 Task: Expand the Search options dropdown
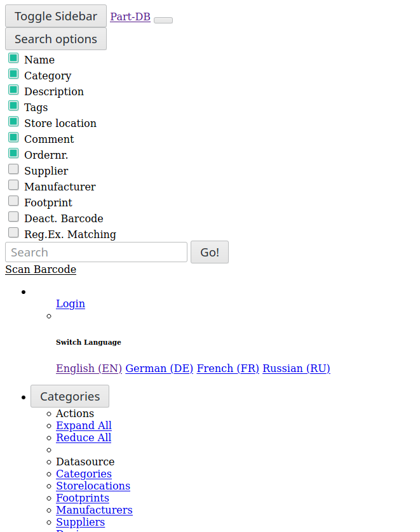click(56, 39)
